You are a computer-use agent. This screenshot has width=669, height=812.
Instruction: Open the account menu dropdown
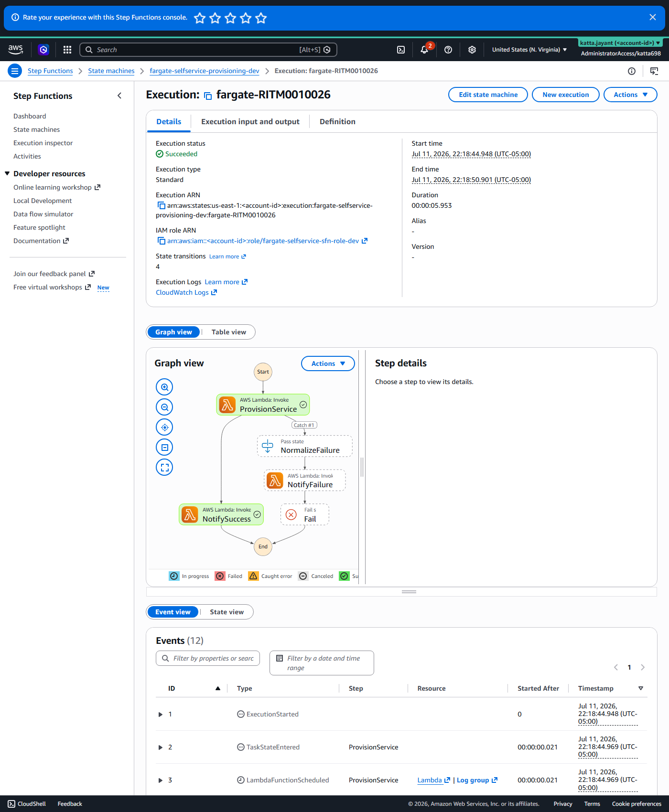(620, 43)
